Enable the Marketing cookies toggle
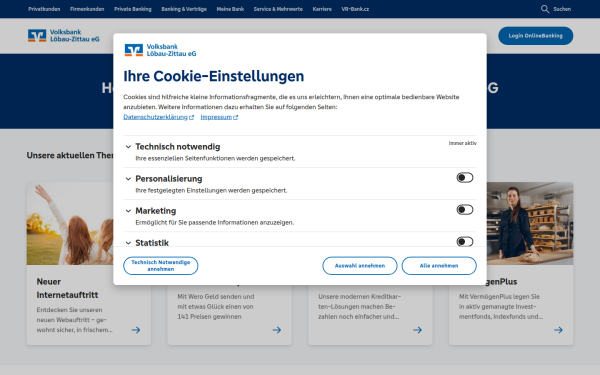Viewport: 600px width, 375px height. 465,210
